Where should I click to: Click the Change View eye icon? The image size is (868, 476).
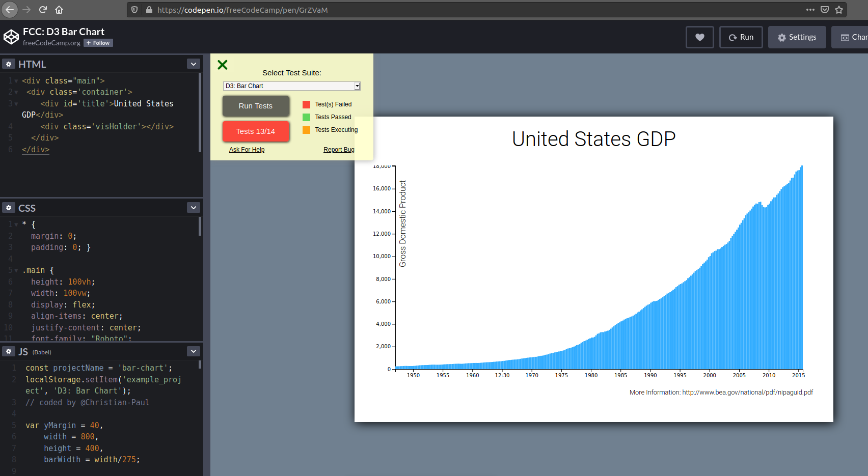pyautogui.click(x=844, y=37)
